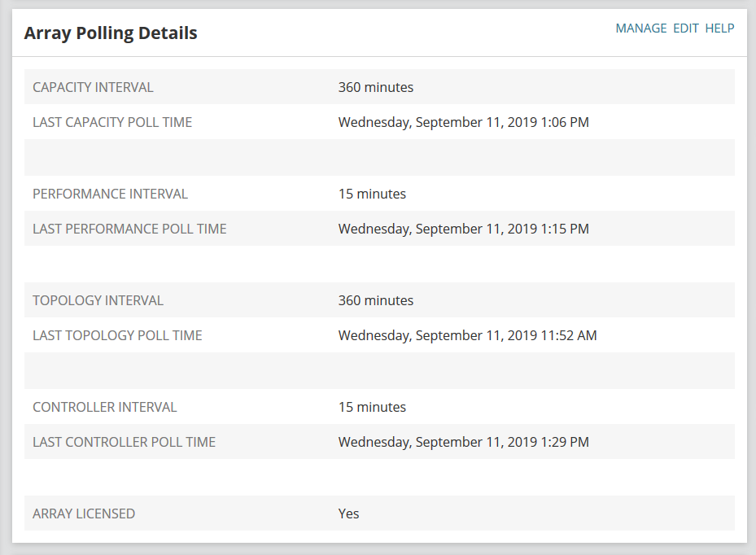756x555 pixels.
Task: Click the 1:06 PM capacity poll timestamp
Action: (463, 123)
